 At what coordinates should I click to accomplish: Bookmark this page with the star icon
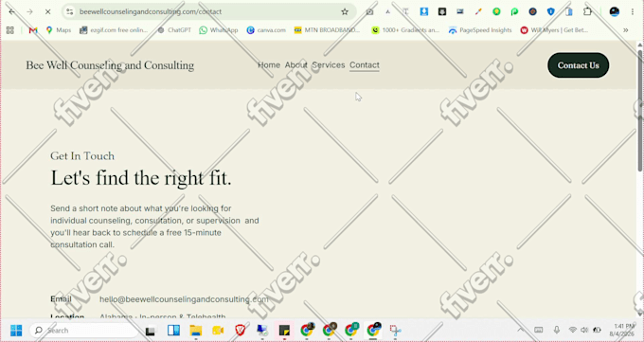(345, 12)
